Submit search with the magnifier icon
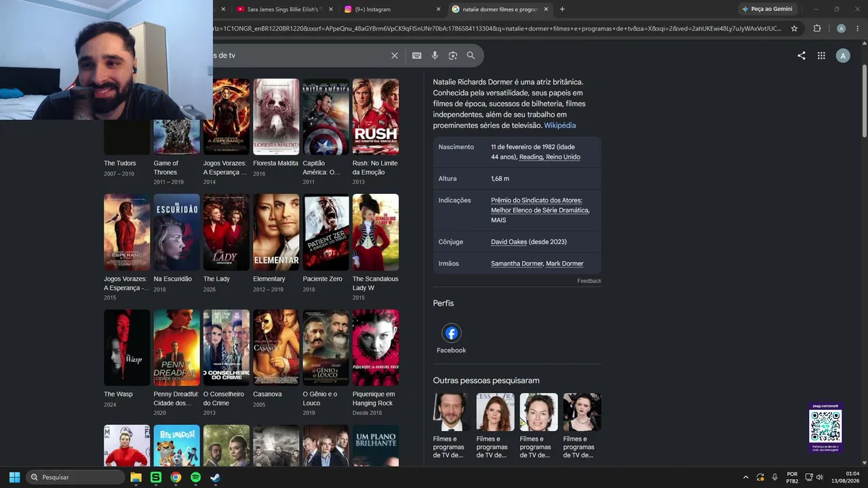Image resolution: width=868 pixels, height=488 pixels. (x=471, y=56)
